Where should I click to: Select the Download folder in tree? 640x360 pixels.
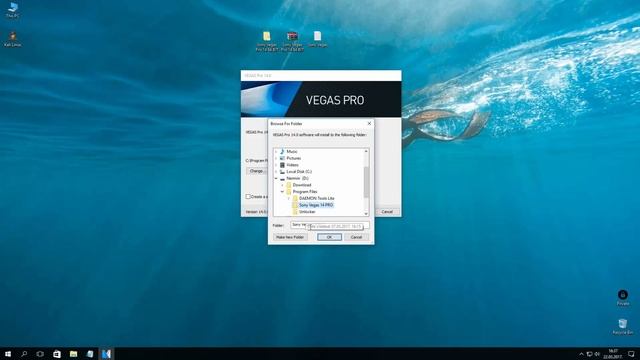pyautogui.click(x=302, y=185)
